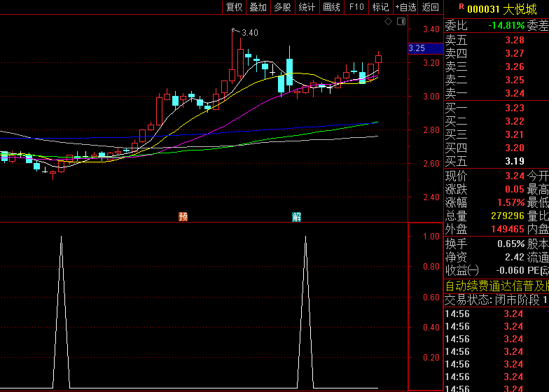Click 换手 turnover 0.65%
Viewport: 549px width, 392px height.
tap(511, 244)
